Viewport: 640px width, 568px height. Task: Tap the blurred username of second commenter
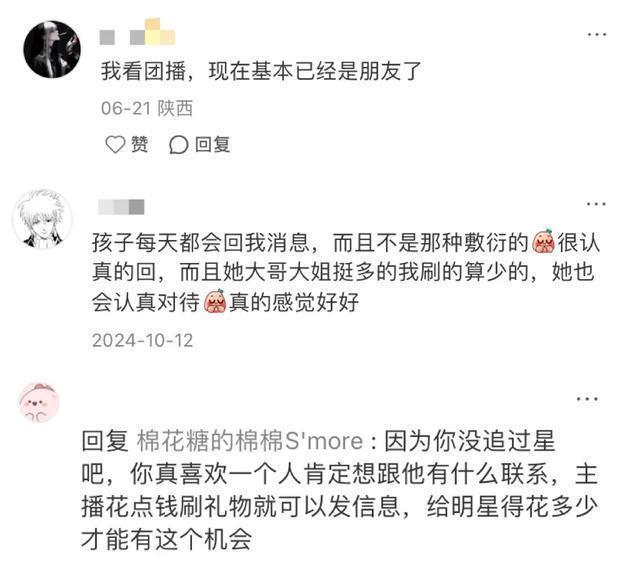point(121,206)
